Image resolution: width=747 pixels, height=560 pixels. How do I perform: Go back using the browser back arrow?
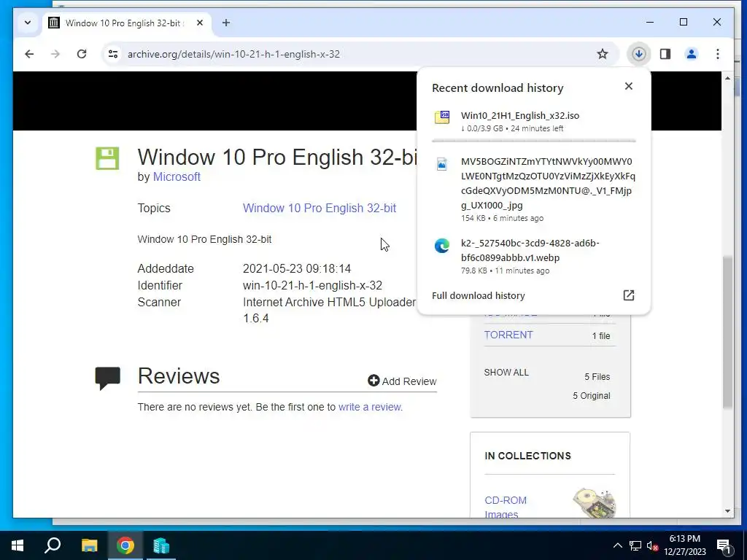point(29,54)
